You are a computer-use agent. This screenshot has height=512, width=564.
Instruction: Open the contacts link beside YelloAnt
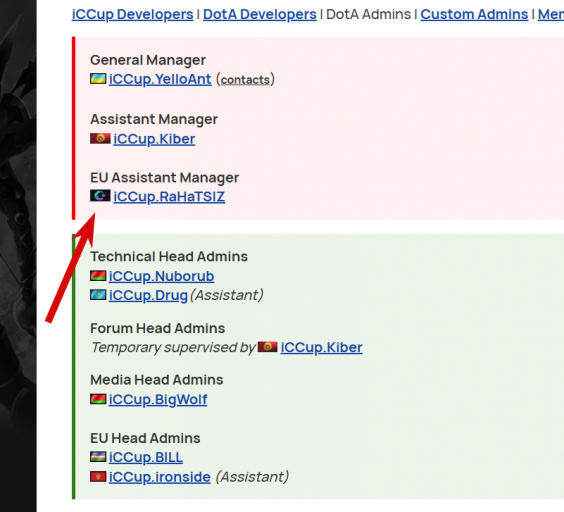pos(245,80)
